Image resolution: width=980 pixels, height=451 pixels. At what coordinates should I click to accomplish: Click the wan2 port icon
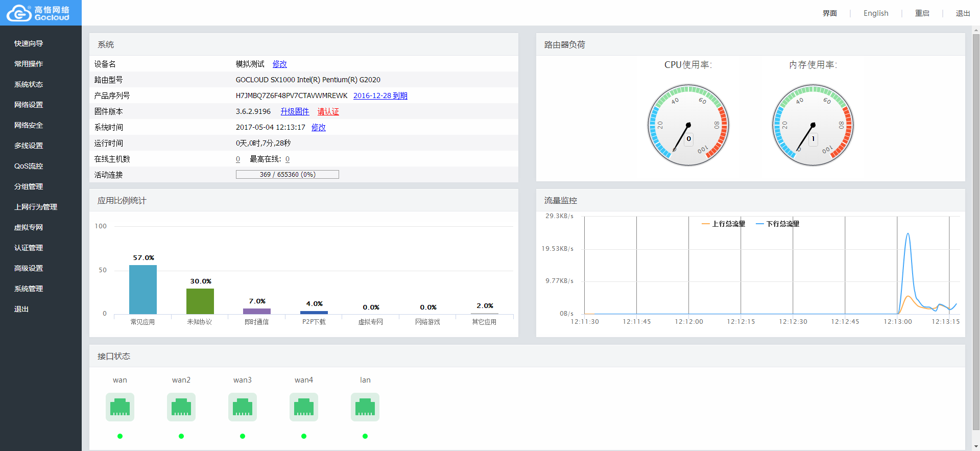[x=181, y=407]
